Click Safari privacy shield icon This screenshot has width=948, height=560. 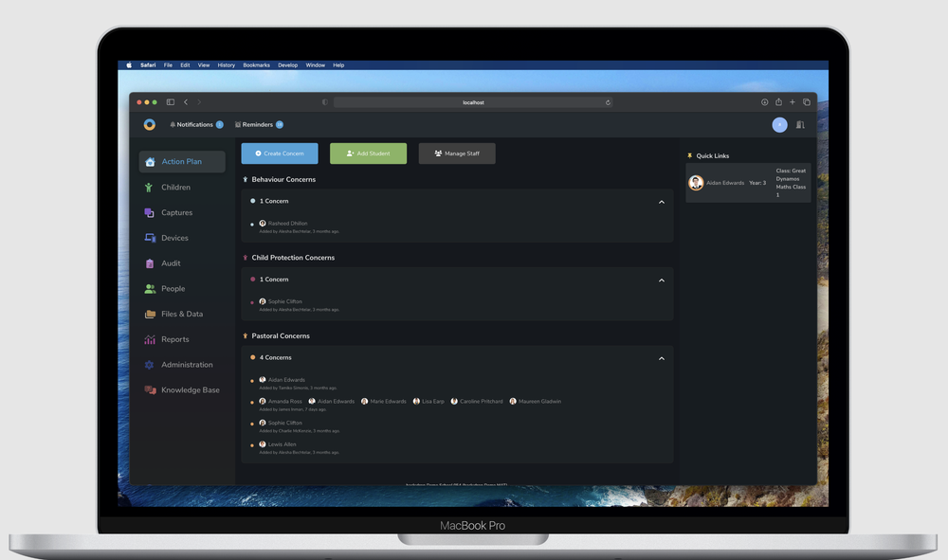(x=325, y=102)
